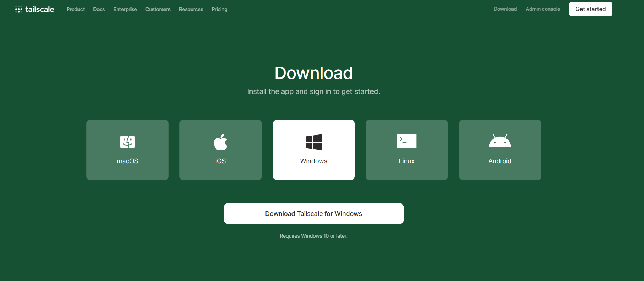Open the Admin console link
Image resolution: width=644 pixels, height=281 pixels.
543,9
